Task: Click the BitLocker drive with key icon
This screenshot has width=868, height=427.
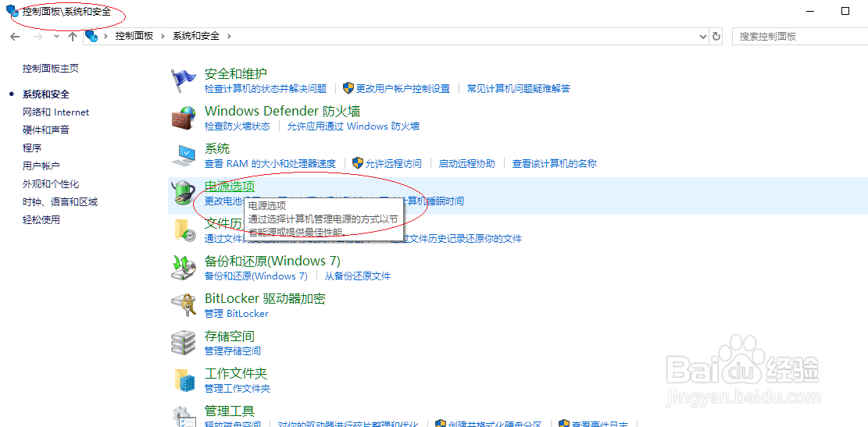Action: 184,306
